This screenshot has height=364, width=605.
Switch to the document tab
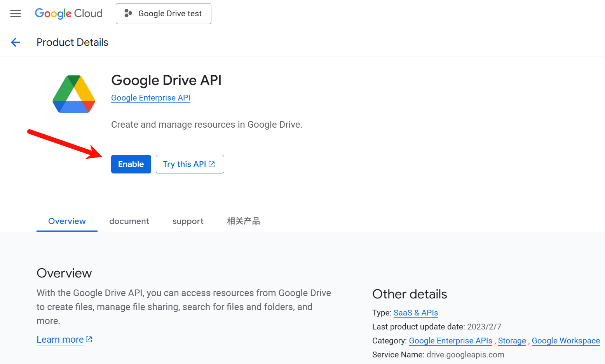point(129,221)
